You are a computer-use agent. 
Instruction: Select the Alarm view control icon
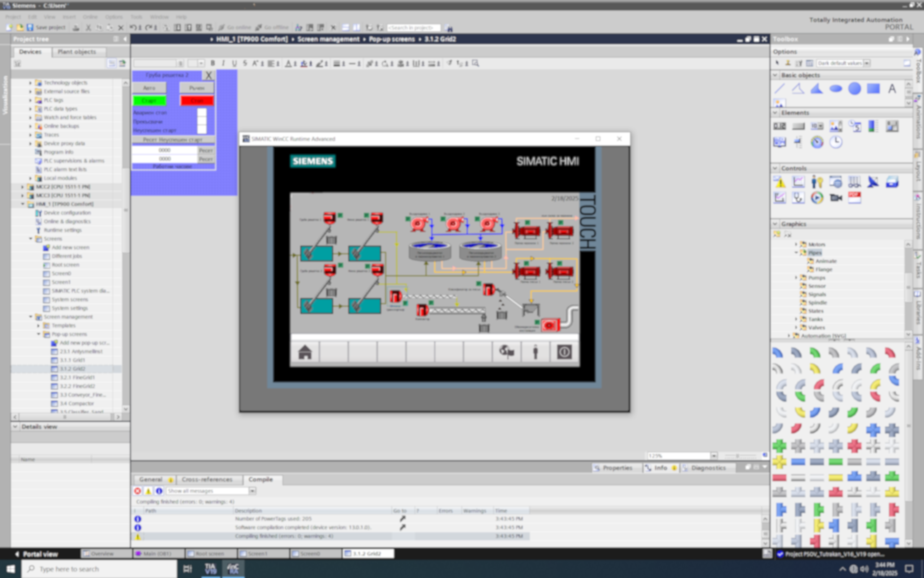[779, 182]
